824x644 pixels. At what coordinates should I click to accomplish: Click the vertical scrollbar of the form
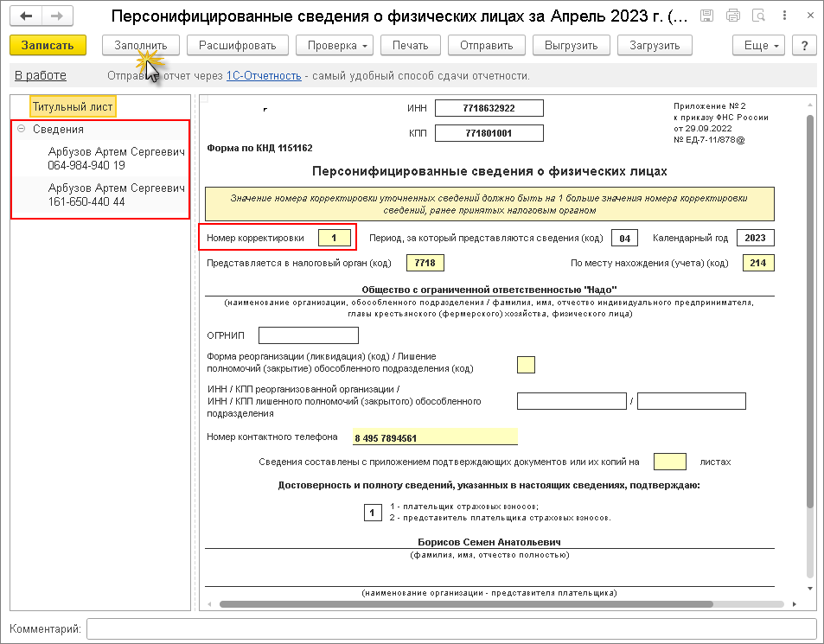pos(810,311)
